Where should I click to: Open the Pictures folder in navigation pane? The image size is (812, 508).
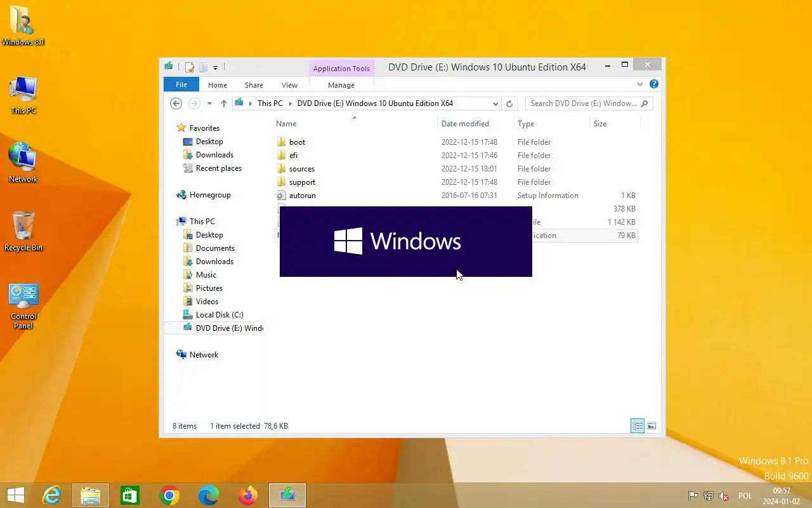click(x=209, y=288)
